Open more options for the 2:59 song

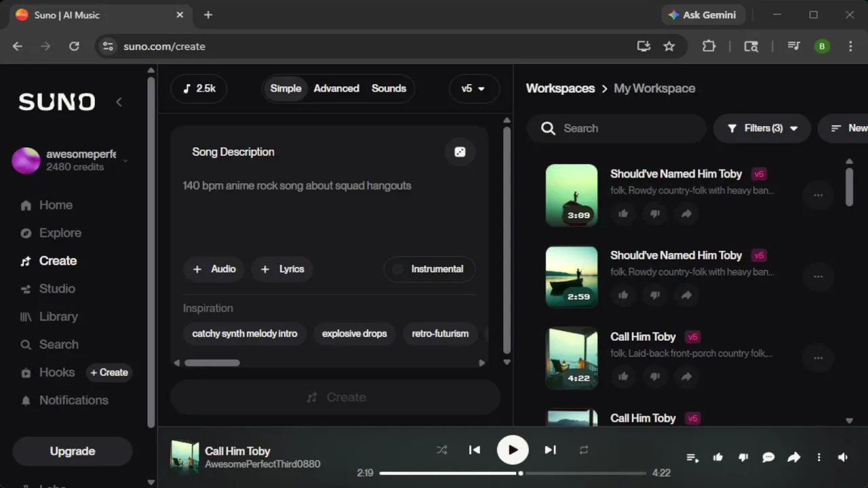(x=818, y=277)
